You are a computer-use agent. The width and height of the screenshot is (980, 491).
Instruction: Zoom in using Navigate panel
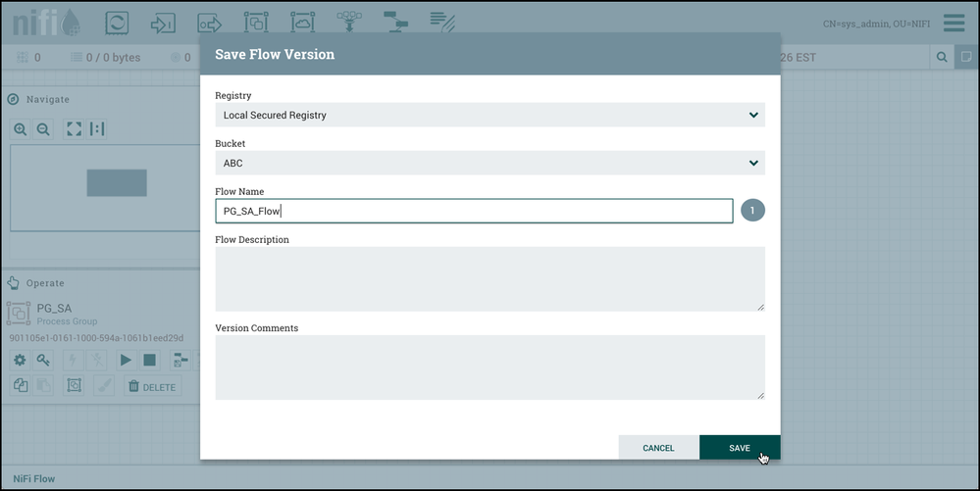click(20, 129)
